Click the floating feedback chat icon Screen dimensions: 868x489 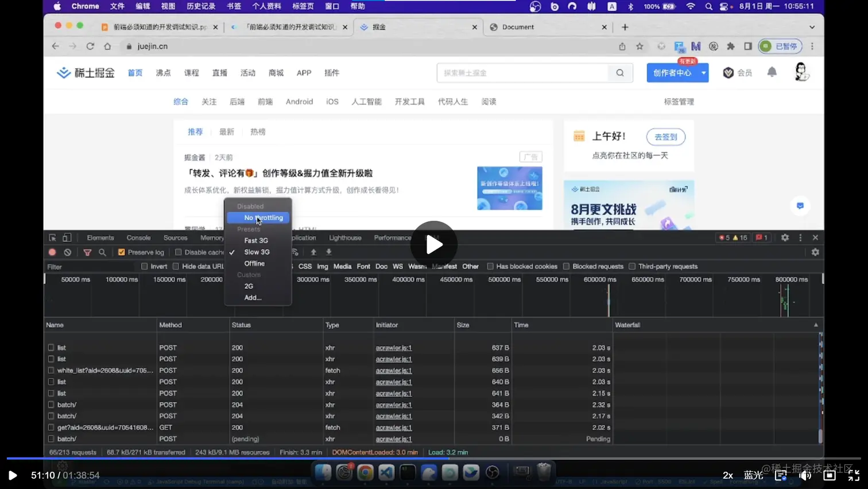click(800, 206)
